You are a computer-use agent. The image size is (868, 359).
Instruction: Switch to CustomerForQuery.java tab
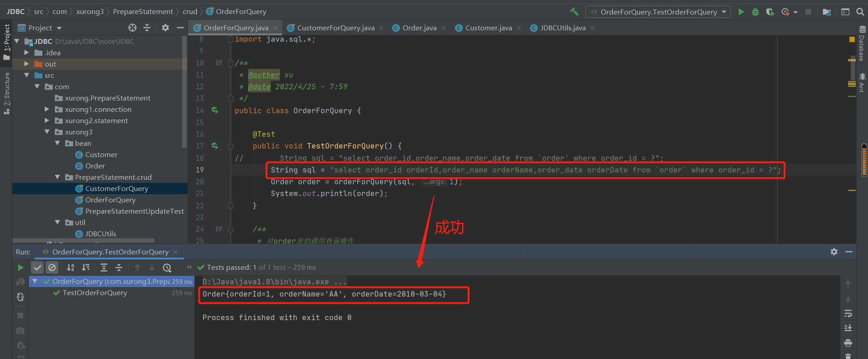click(x=335, y=28)
